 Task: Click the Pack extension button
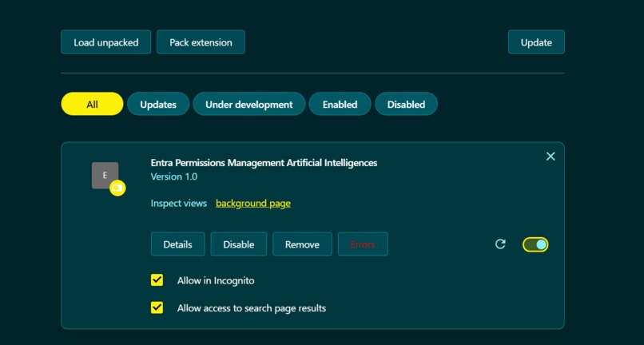[x=201, y=42]
